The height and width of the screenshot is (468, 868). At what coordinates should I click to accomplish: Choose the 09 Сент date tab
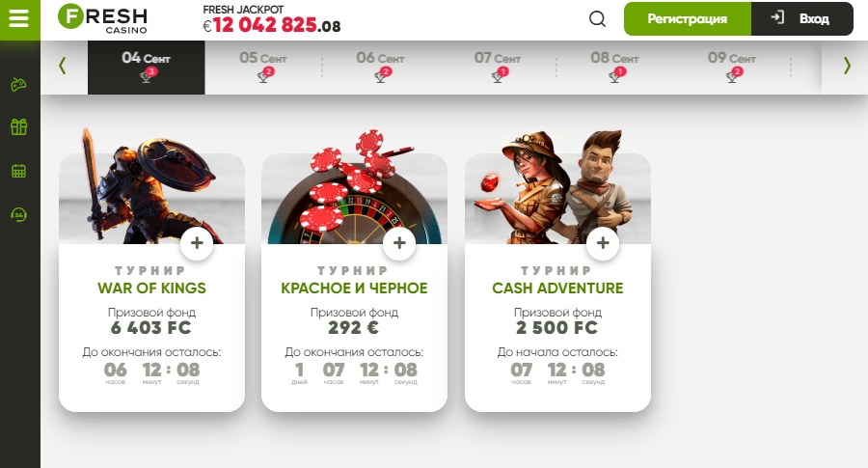[732, 67]
